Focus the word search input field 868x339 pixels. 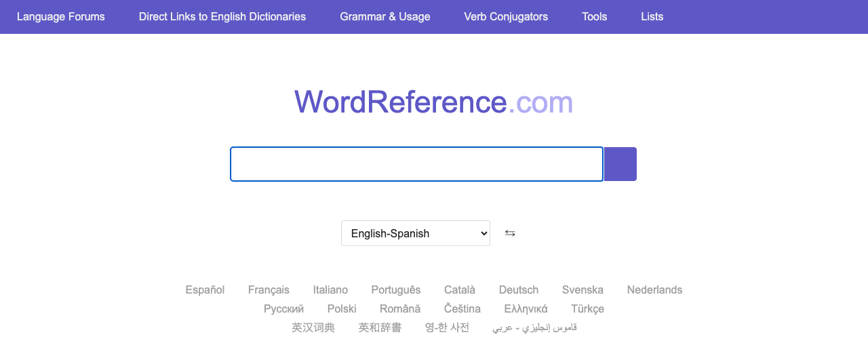(416, 164)
